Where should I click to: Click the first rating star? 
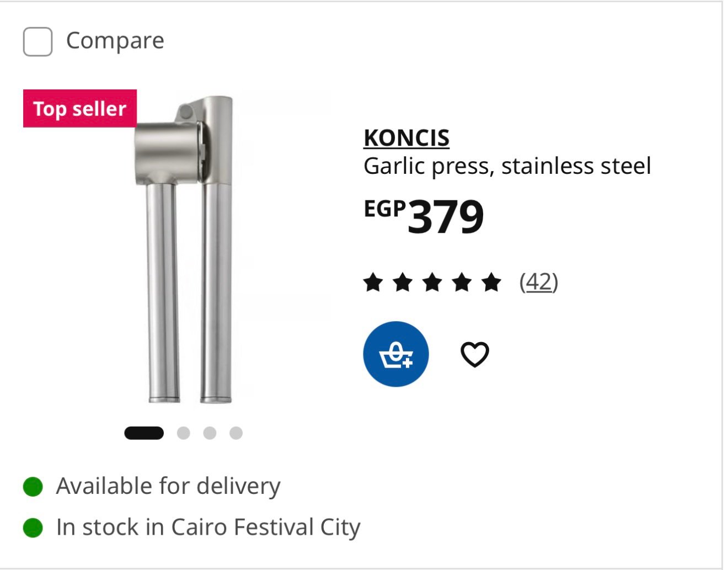(x=373, y=283)
